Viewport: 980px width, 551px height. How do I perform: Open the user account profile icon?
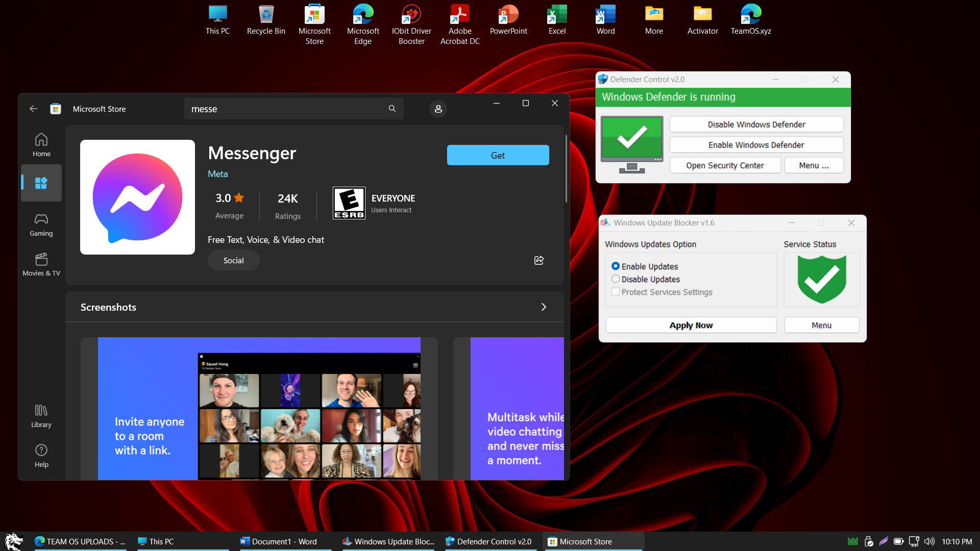[x=438, y=109]
